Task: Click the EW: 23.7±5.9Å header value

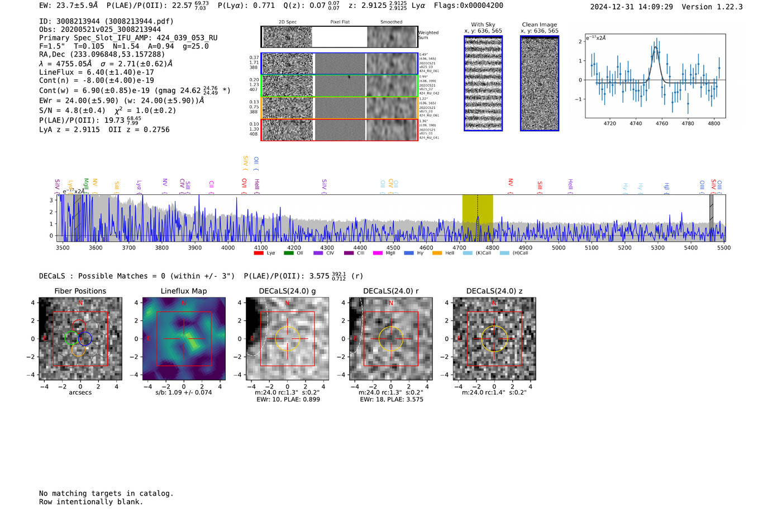Action: coord(68,6)
